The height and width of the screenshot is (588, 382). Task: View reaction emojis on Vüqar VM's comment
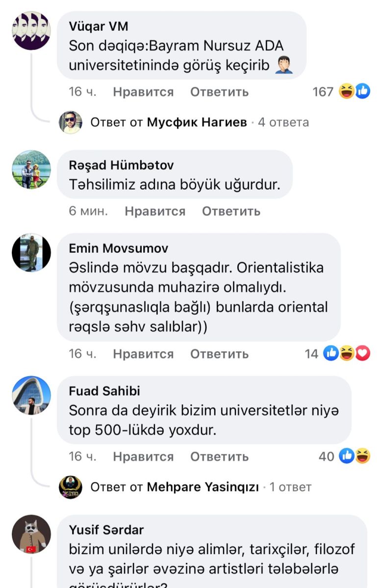tap(355, 92)
